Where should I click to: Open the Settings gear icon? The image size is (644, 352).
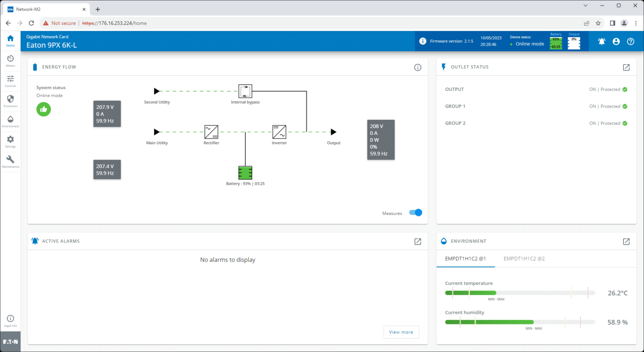(10, 142)
